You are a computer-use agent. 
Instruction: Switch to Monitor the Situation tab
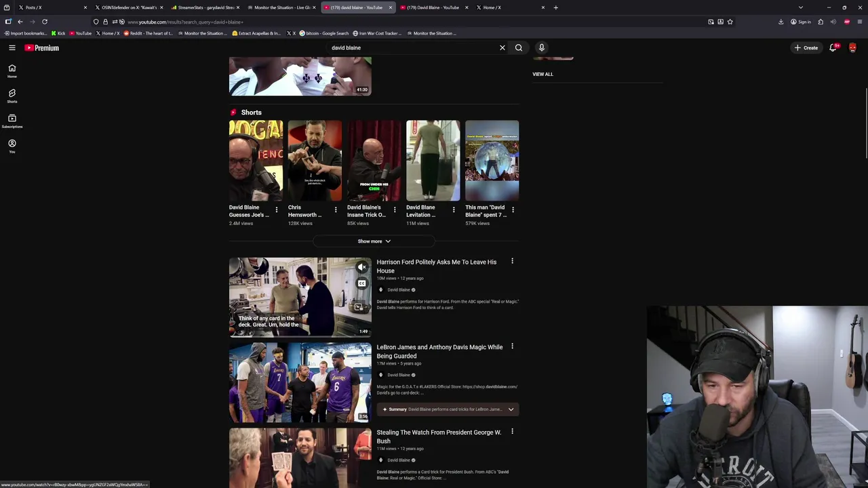coord(281,7)
